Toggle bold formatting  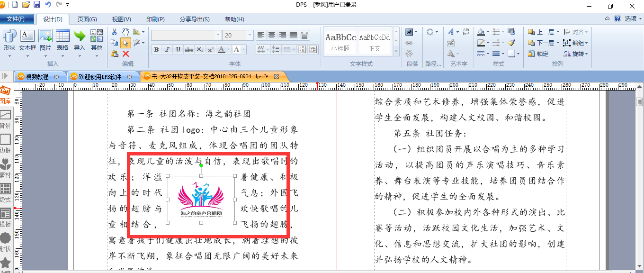click(156, 50)
